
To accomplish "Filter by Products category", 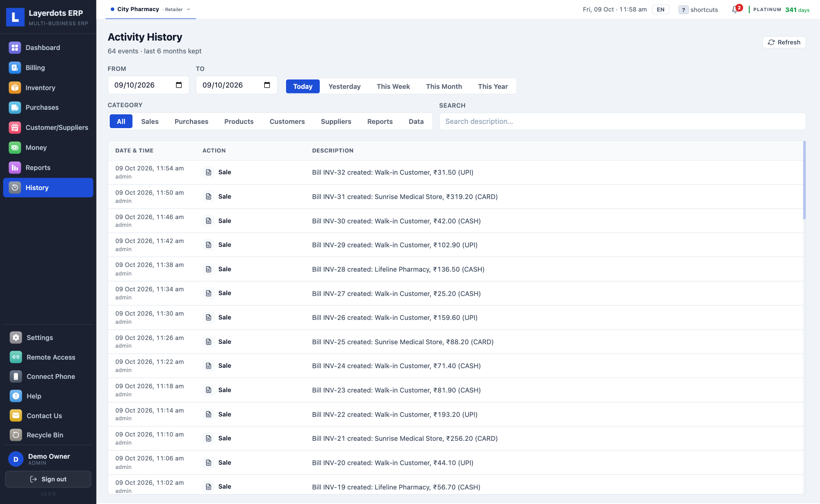I will tap(239, 121).
